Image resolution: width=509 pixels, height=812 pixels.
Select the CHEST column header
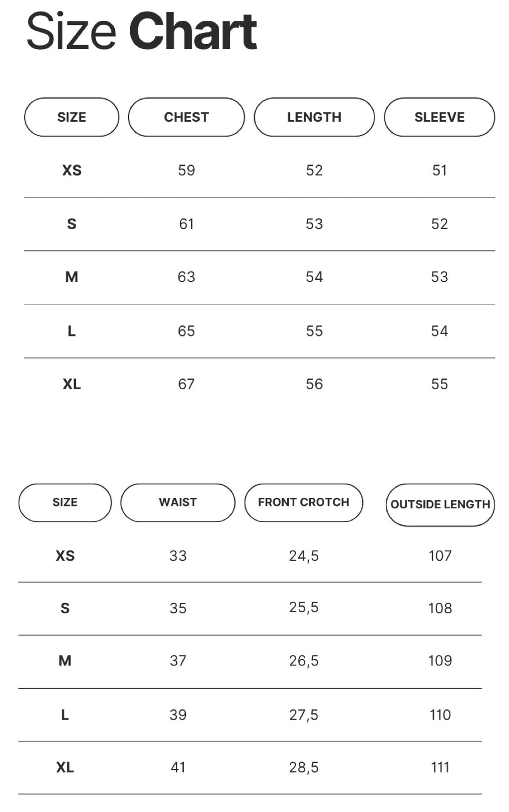(x=186, y=117)
